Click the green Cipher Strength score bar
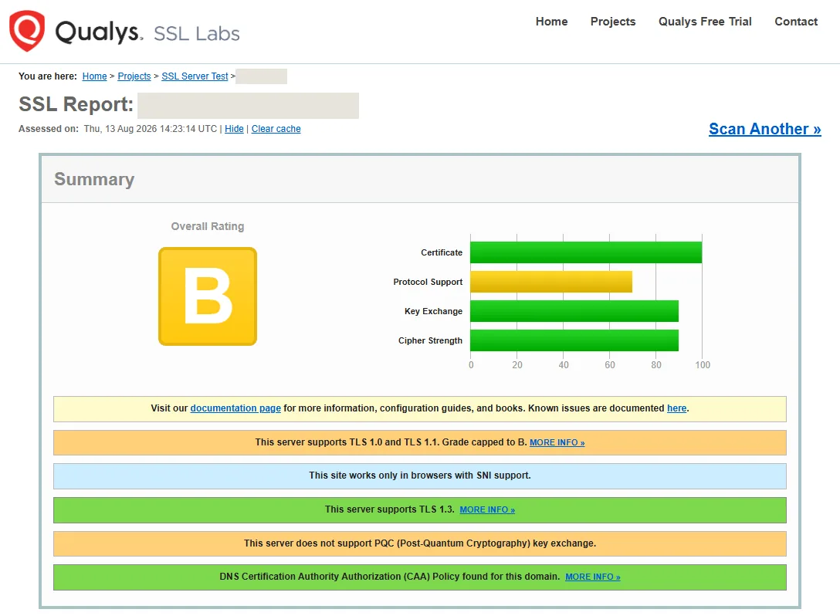Viewport: 840px width, 616px height. [x=574, y=340]
